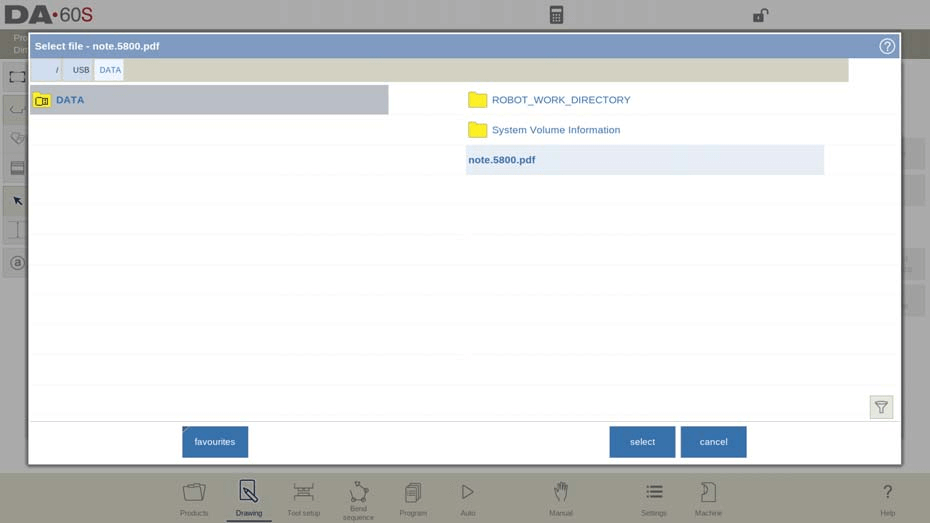Open the System Volume Information folder
The width and height of the screenshot is (930, 523).
(555, 130)
